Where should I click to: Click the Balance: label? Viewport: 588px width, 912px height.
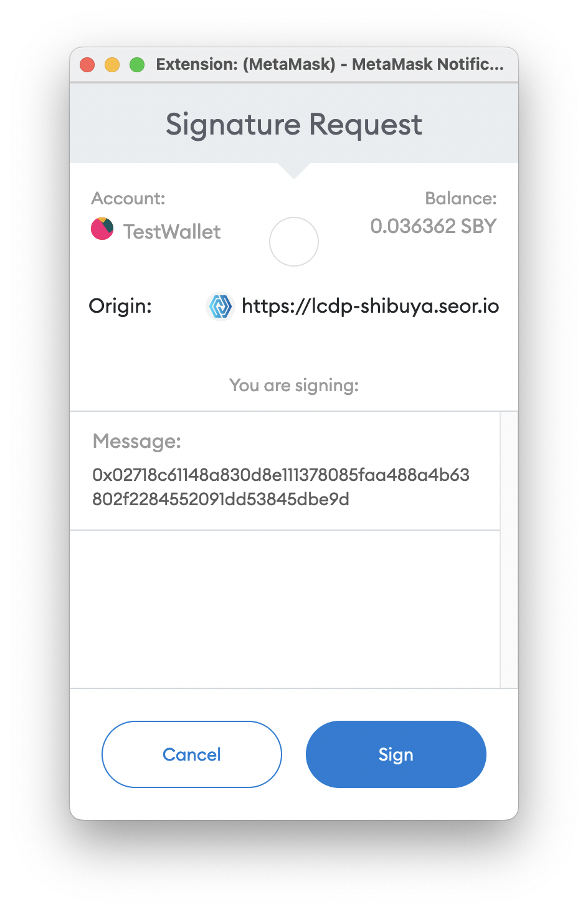point(461,198)
